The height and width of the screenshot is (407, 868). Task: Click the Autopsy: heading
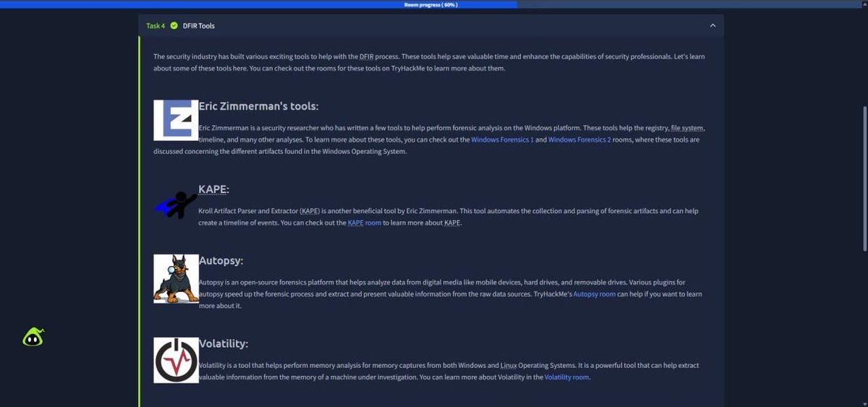[221, 261]
